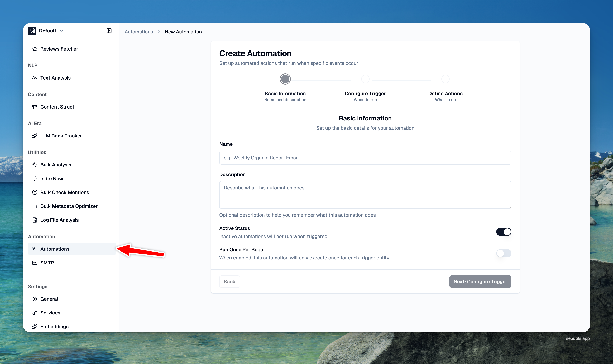Click the Basic Information step circle
The image size is (613, 364).
285,79
